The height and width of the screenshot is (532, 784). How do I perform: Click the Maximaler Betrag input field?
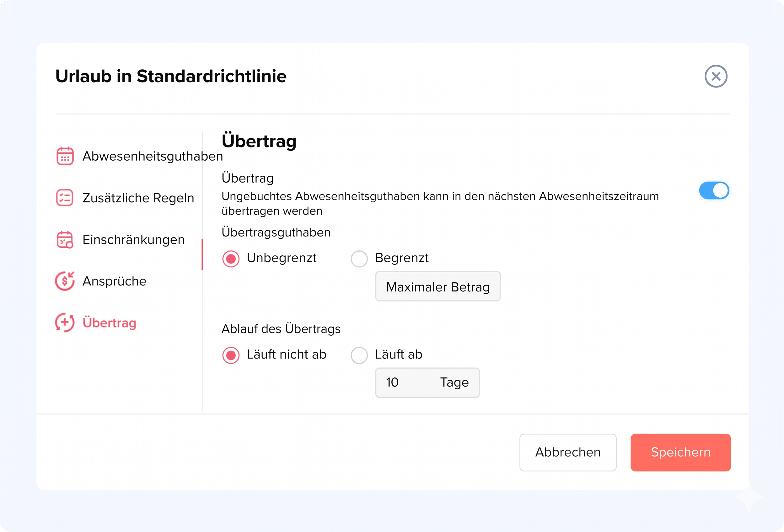coord(438,287)
